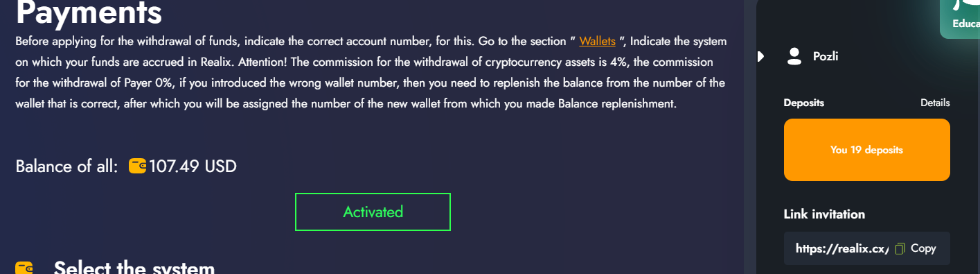
Task: Click the user avatar icon next to Pozli
Action: tap(794, 56)
